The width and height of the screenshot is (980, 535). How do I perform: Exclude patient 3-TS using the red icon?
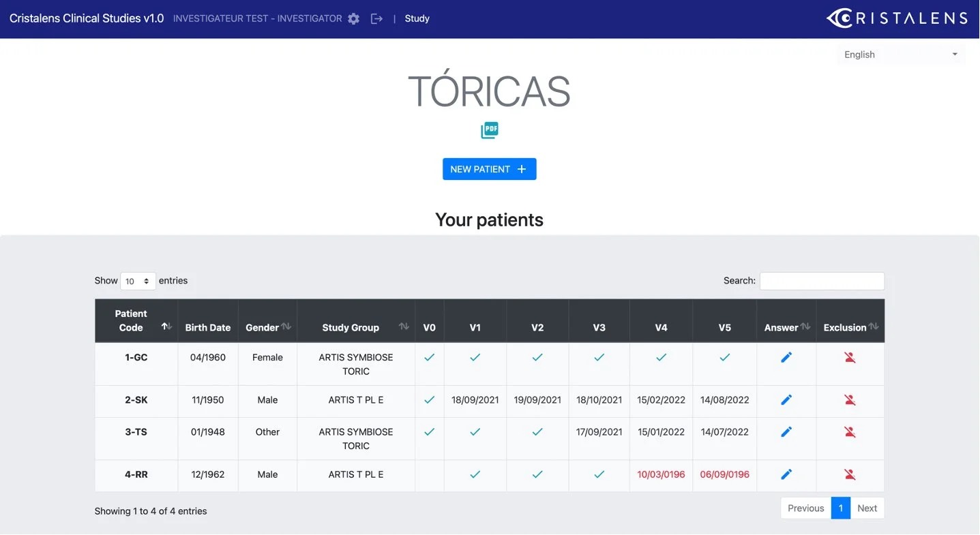[x=850, y=432]
